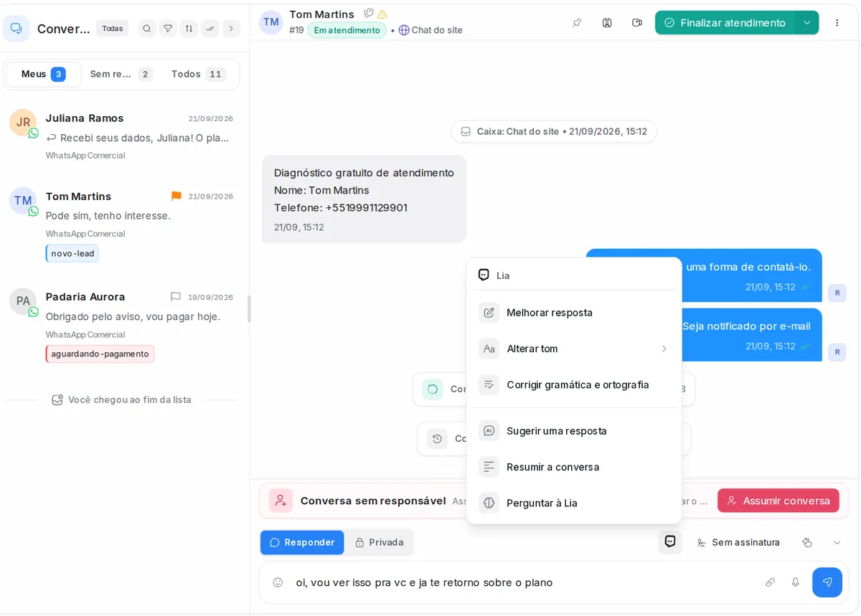The width and height of the screenshot is (861, 616).
Task: Click the Chat do site channel link
Action: pos(430,30)
